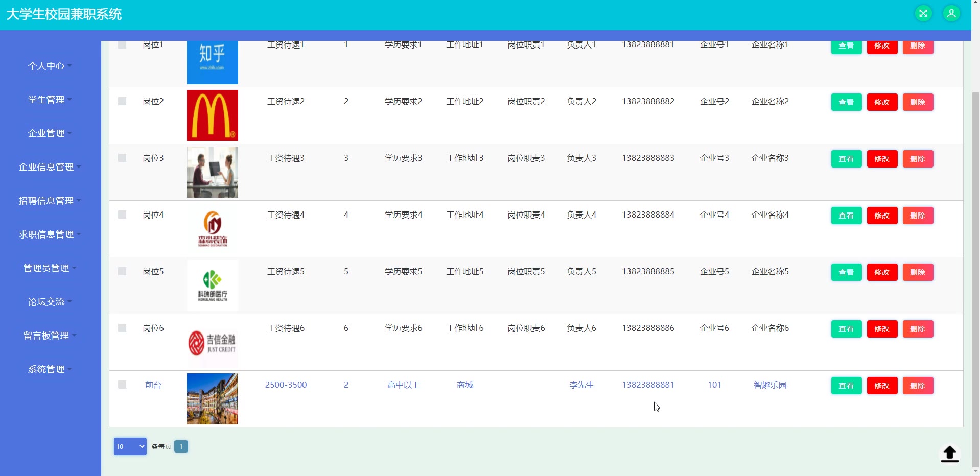The width and height of the screenshot is (980, 476).
Task: Click the fullscreen toggle icon in header
Action: 923,14
